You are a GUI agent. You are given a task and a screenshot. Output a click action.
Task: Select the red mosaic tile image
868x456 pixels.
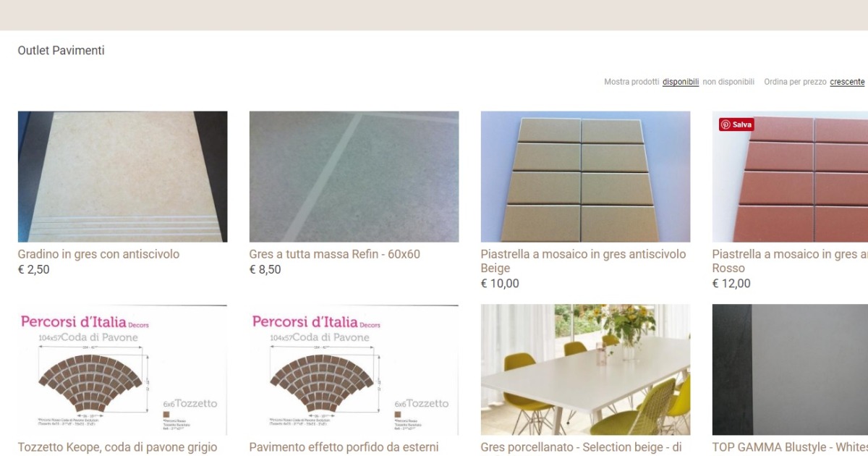click(x=790, y=177)
